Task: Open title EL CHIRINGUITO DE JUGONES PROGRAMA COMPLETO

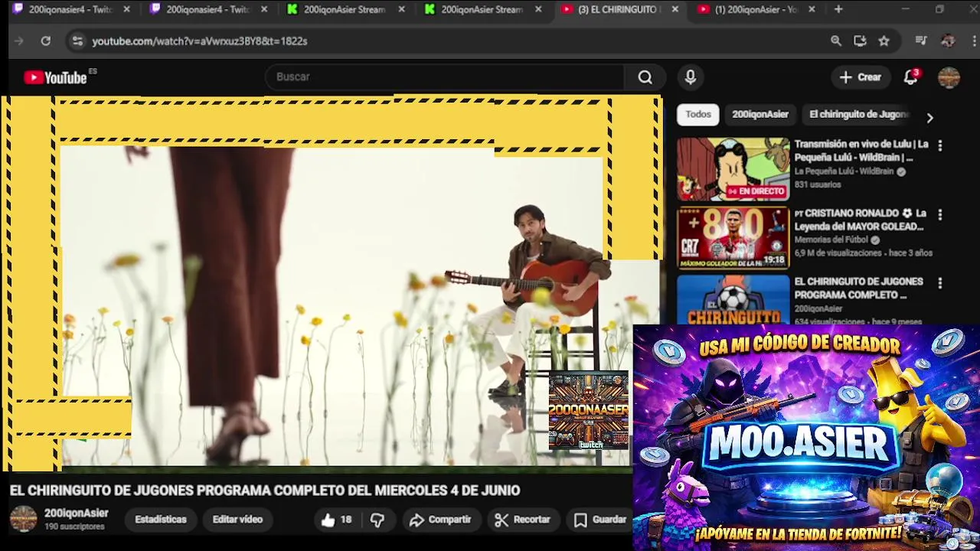Action: click(858, 289)
